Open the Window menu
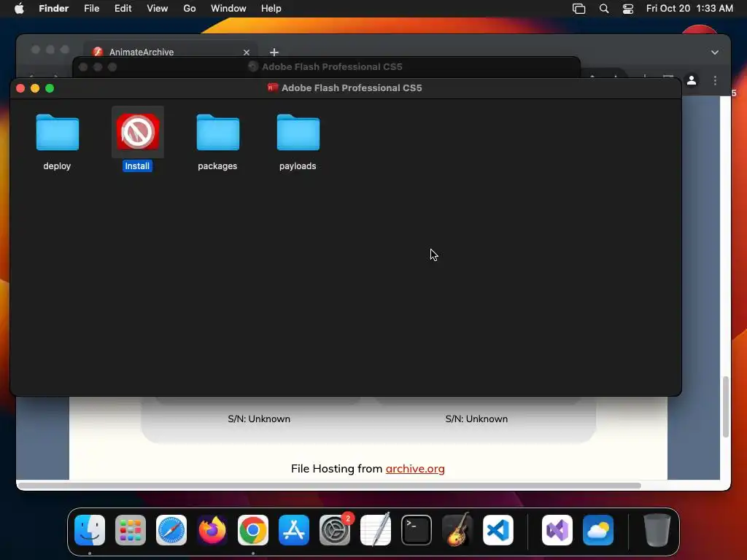747x560 pixels. [228, 9]
